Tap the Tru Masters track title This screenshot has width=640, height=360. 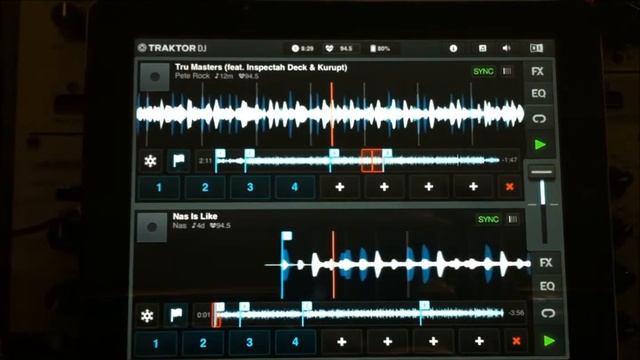(x=261, y=67)
